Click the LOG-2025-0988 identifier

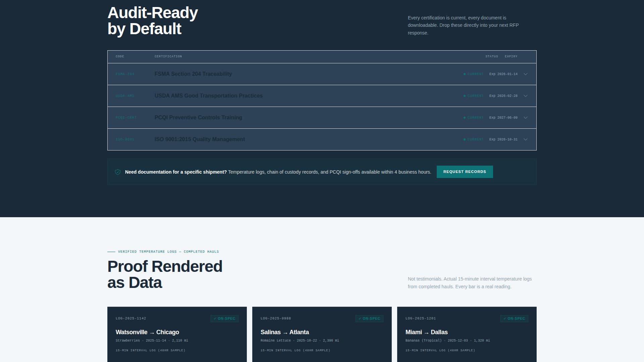click(276, 318)
